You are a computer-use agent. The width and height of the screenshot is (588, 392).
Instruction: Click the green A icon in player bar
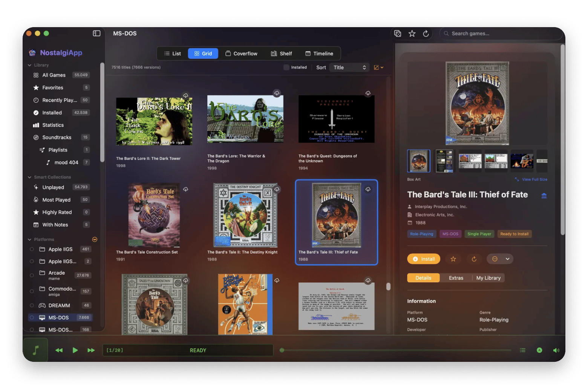539,350
